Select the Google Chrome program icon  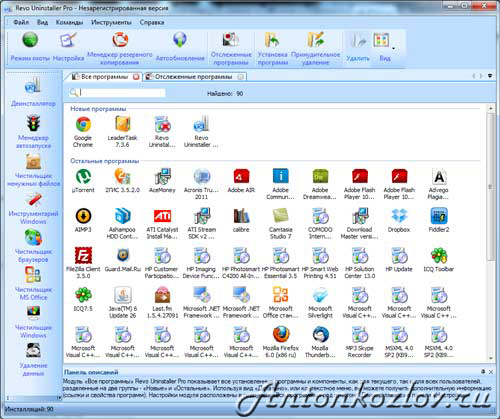click(x=83, y=132)
